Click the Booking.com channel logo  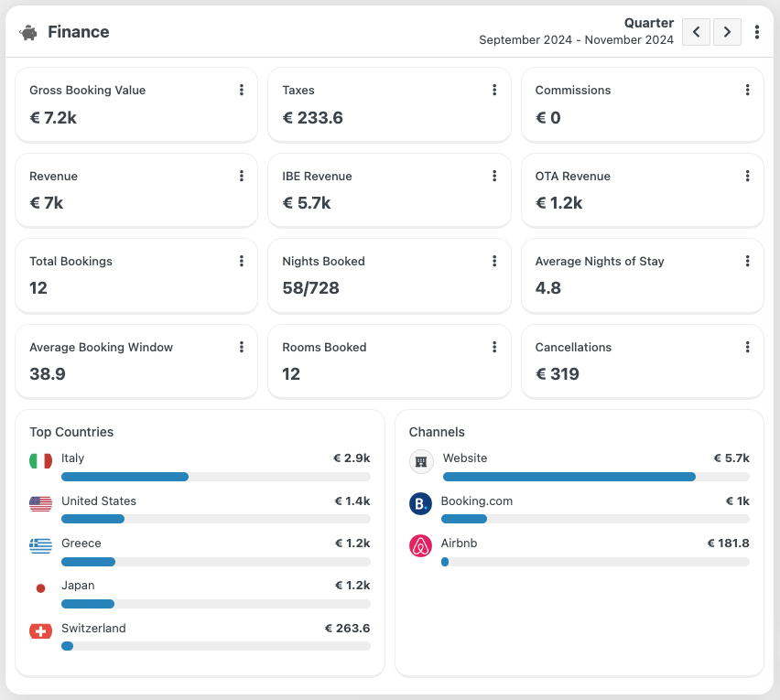click(420, 503)
